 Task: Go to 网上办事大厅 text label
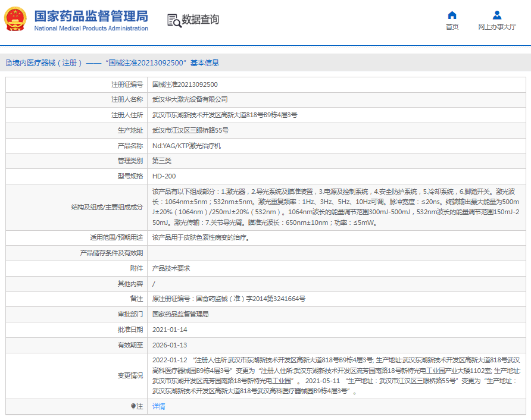tap(497, 27)
